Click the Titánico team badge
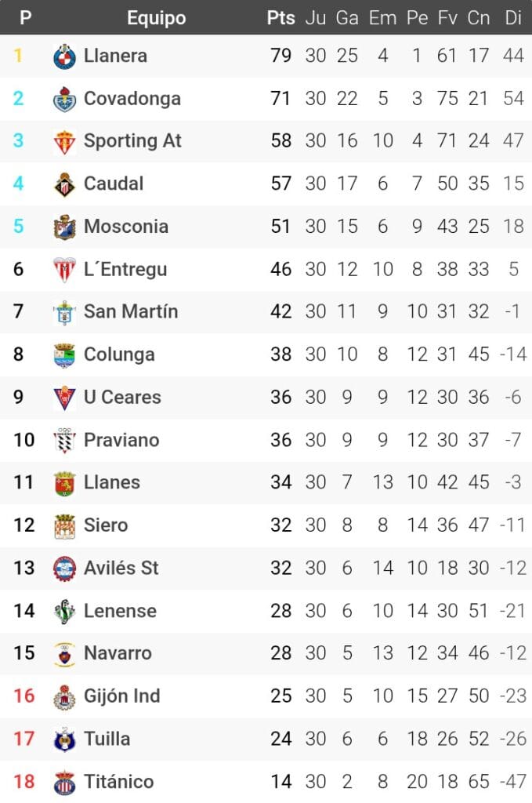Viewport: 532px width, 803px height. [64, 781]
